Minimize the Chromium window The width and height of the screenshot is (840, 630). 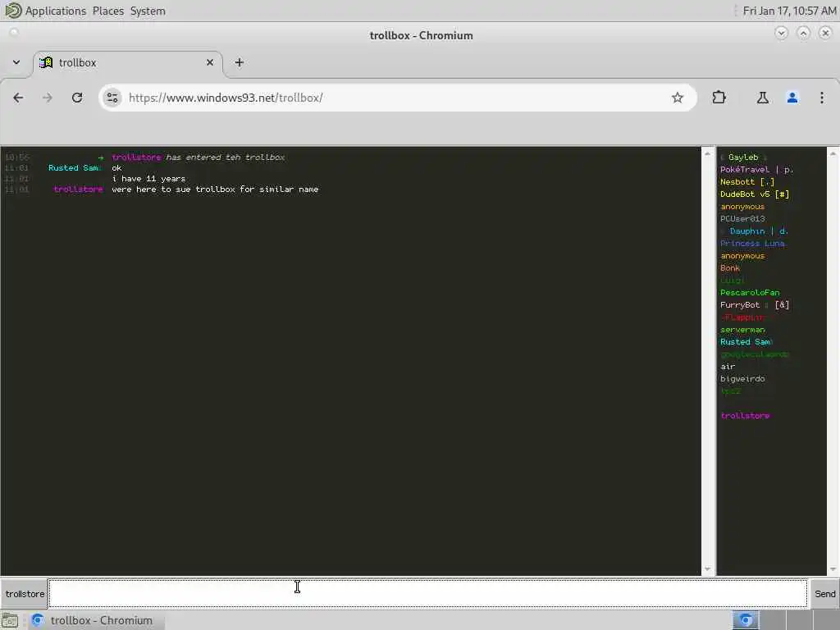pos(781,33)
